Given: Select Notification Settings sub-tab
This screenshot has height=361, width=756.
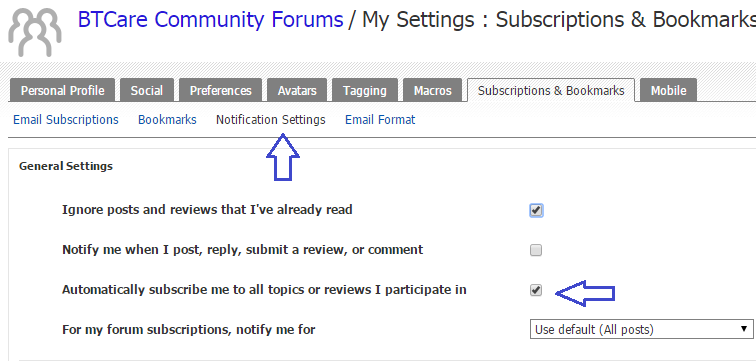Looking at the screenshot, I should pyautogui.click(x=270, y=120).
